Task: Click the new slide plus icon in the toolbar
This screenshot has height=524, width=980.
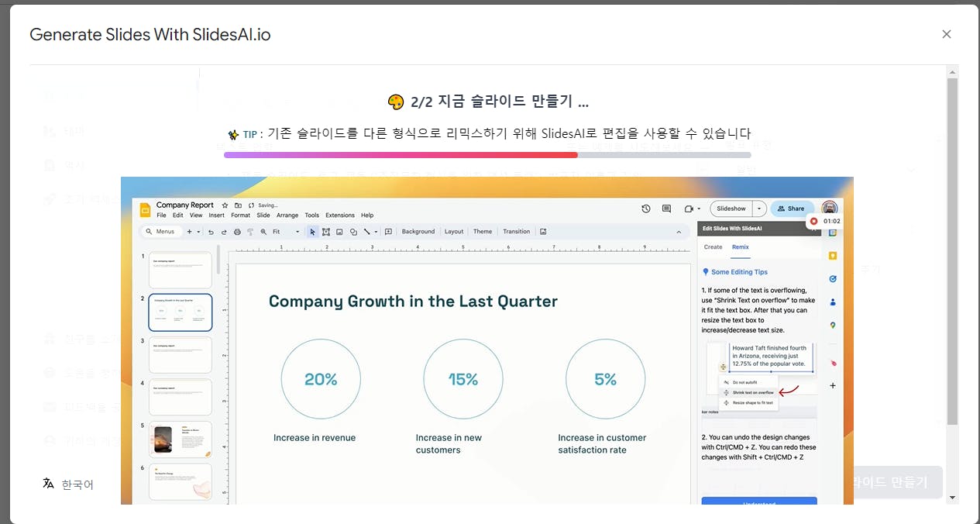Action: pos(190,232)
